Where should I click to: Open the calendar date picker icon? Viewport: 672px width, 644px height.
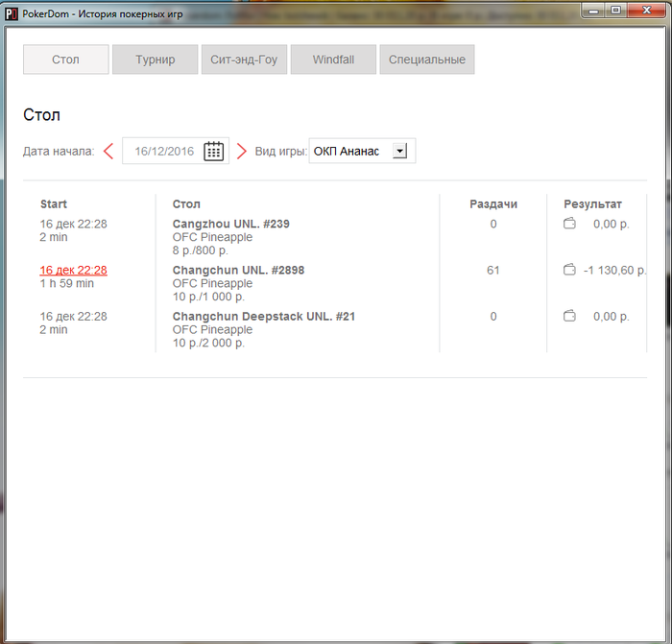(213, 151)
